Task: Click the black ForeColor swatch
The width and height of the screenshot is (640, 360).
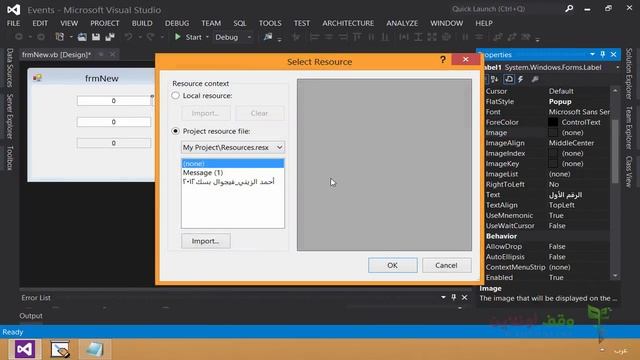Action: [553, 122]
